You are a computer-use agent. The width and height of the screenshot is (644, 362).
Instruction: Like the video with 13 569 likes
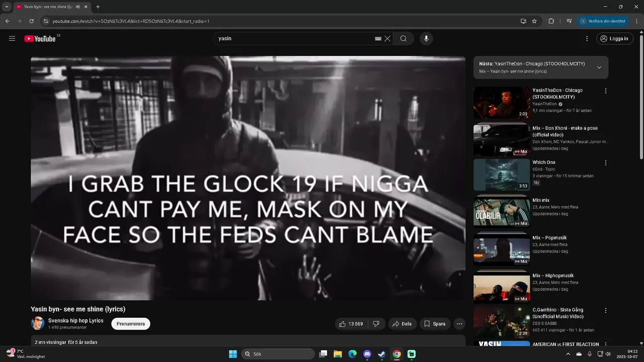point(351,324)
